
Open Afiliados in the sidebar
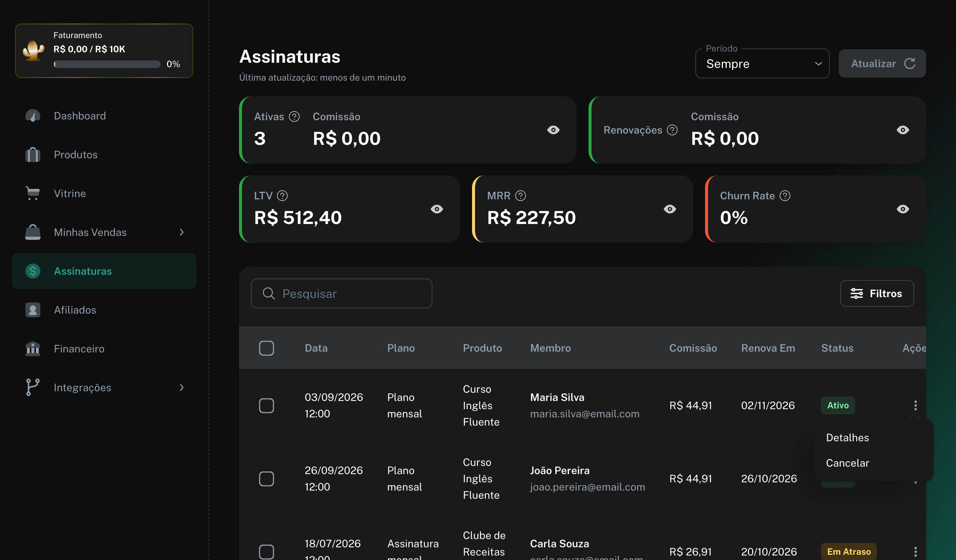click(x=104, y=310)
